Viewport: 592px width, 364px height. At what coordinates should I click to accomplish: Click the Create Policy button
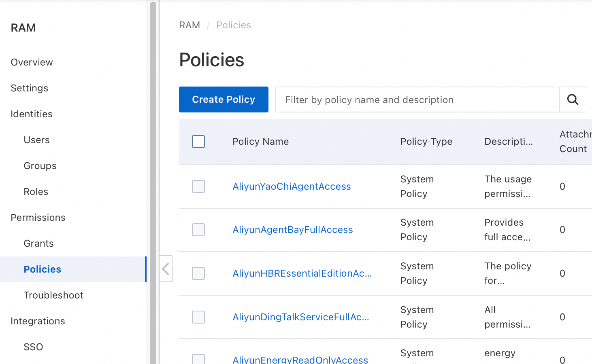point(224,99)
